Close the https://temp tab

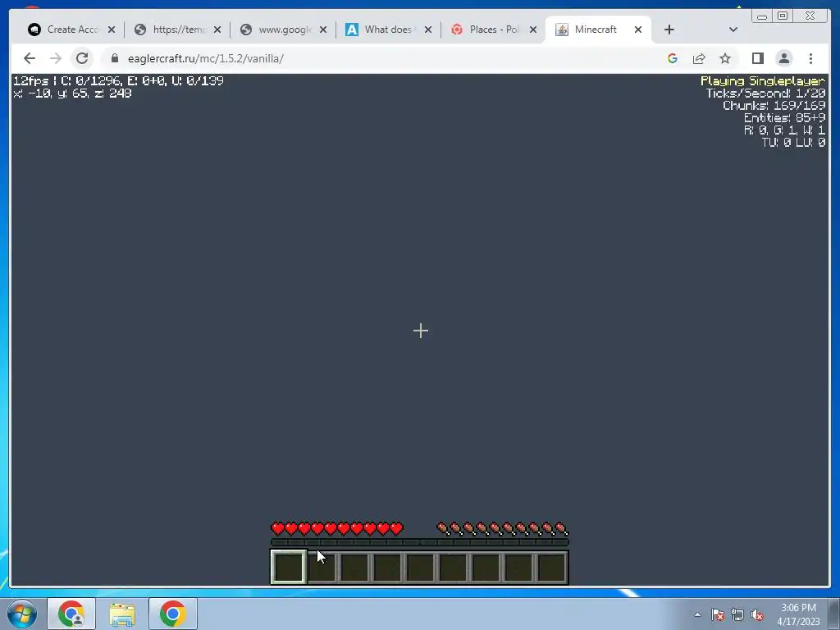point(217,30)
